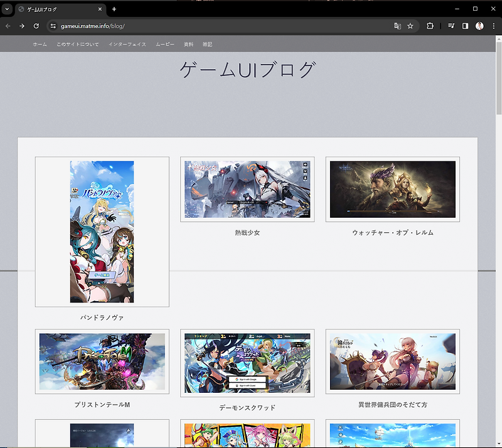The width and height of the screenshot is (502, 448).
Task: Open the ムービー navigation menu item
Action: click(x=164, y=44)
